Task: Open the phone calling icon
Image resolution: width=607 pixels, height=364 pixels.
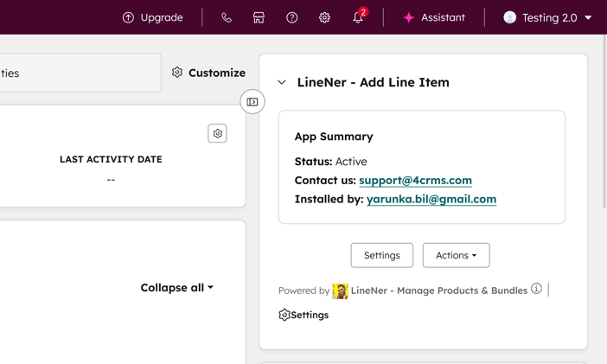Action: click(x=227, y=17)
